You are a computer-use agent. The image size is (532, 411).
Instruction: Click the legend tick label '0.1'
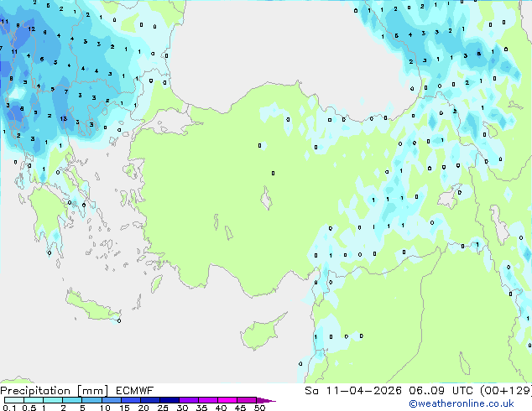9,408
